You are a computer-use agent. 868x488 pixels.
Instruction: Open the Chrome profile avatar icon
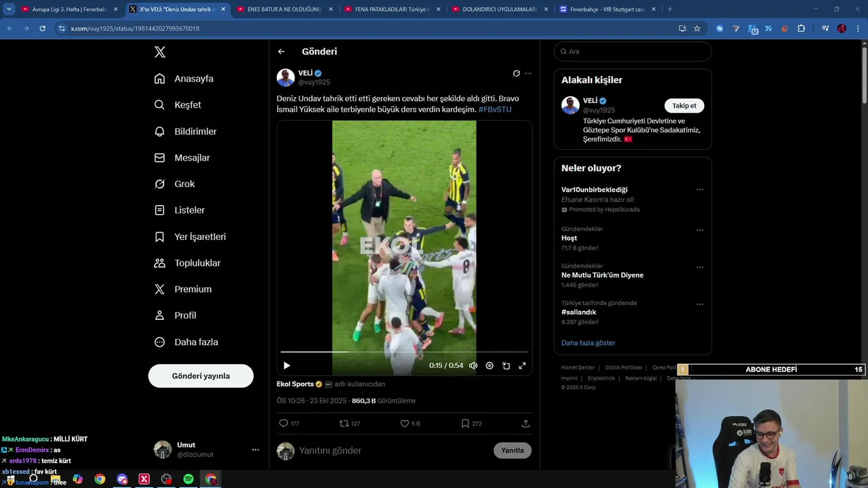tap(842, 28)
